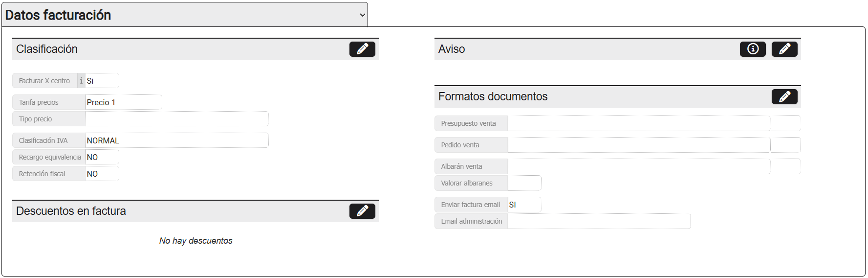The height and width of the screenshot is (278, 868).
Task: Click the Tarifa precios field showing Precio 1
Action: [x=124, y=102]
